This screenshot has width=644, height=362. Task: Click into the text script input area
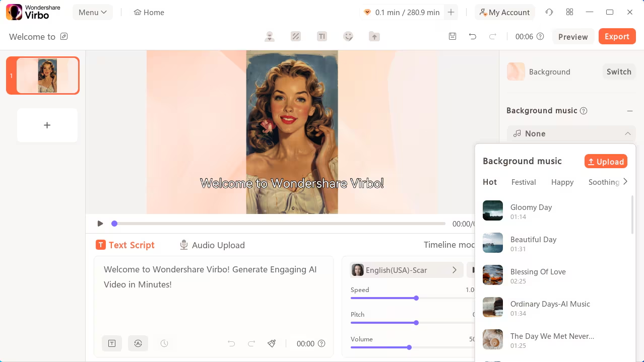coord(214,297)
